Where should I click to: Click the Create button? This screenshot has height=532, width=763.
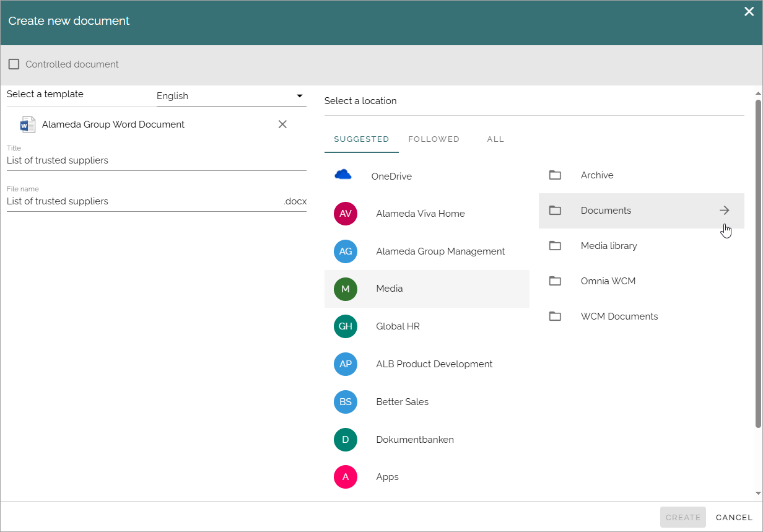click(x=683, y=517)
